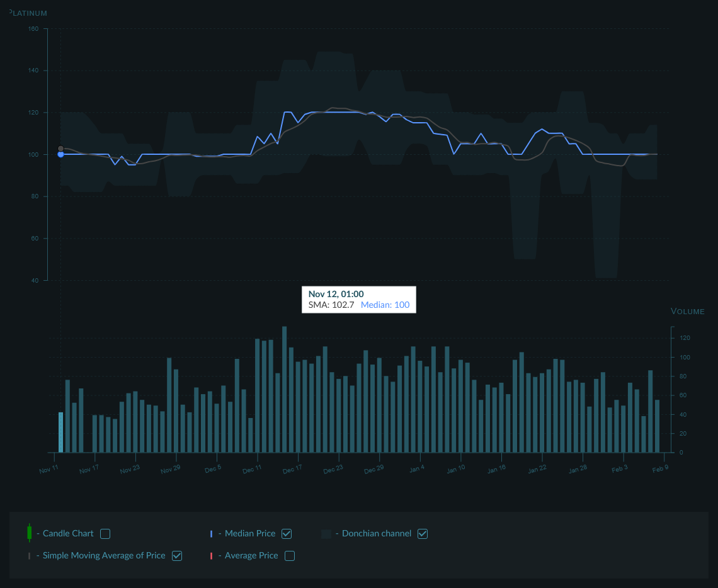Click the Simple Moving Average of Price label
This screenshot has width=718, height=588.
coord(104,555)
